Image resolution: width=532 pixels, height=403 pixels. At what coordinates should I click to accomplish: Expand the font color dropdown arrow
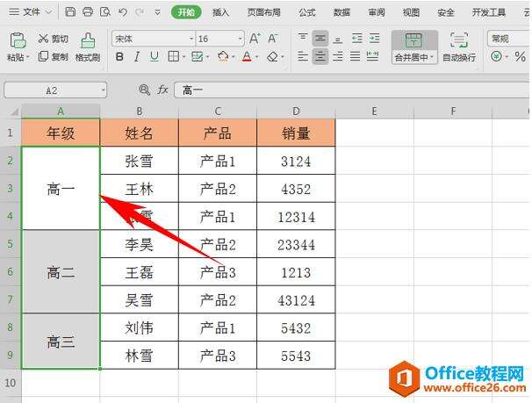pyautogui.click(x=257, y=57)
